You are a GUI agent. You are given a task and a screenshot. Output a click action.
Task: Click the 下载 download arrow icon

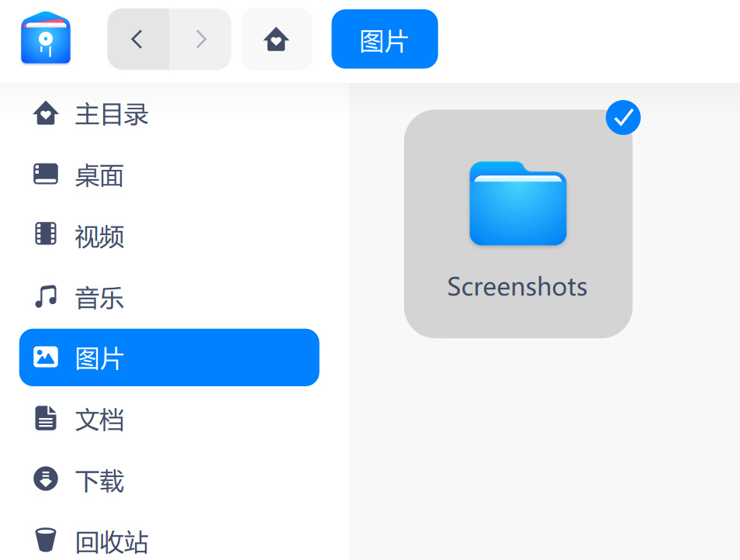point(46,479)
